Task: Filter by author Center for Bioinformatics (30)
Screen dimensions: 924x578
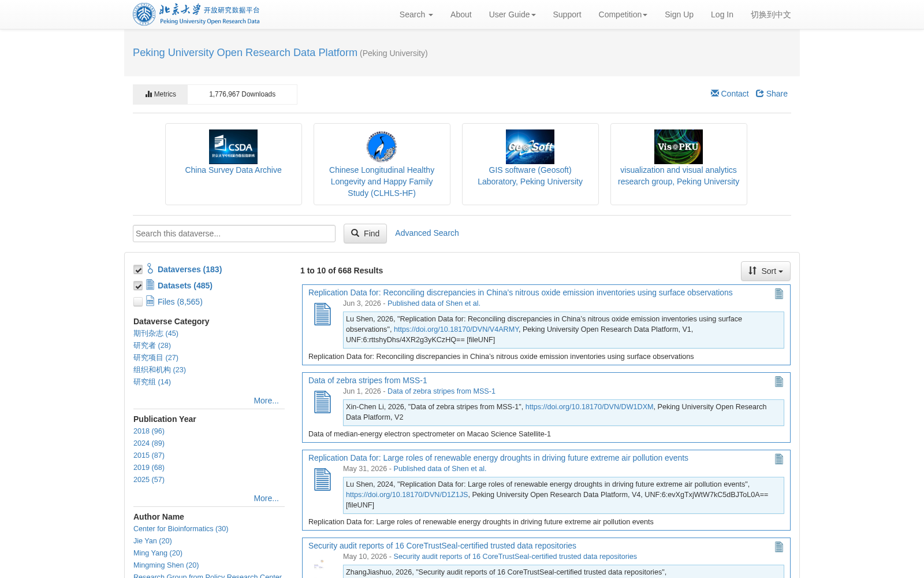Action: click(x=181, y=529)
